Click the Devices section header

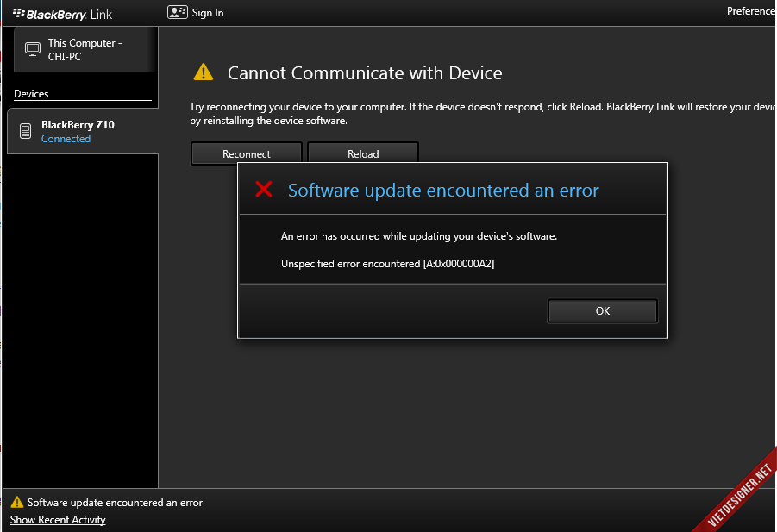coord(31,94)
